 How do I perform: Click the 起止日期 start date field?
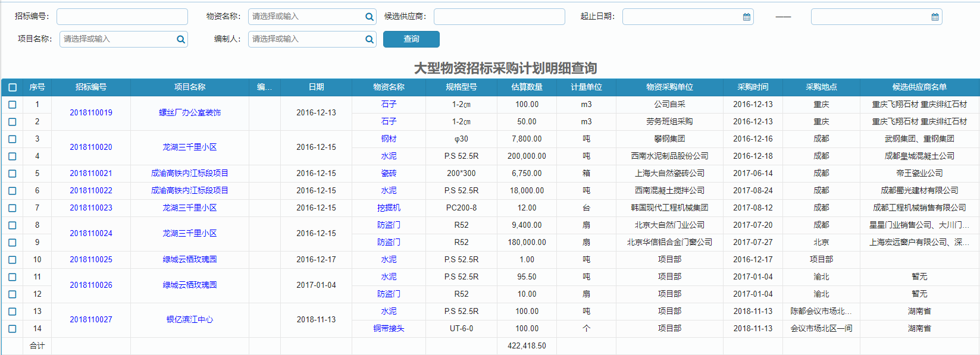click(688, 17)
